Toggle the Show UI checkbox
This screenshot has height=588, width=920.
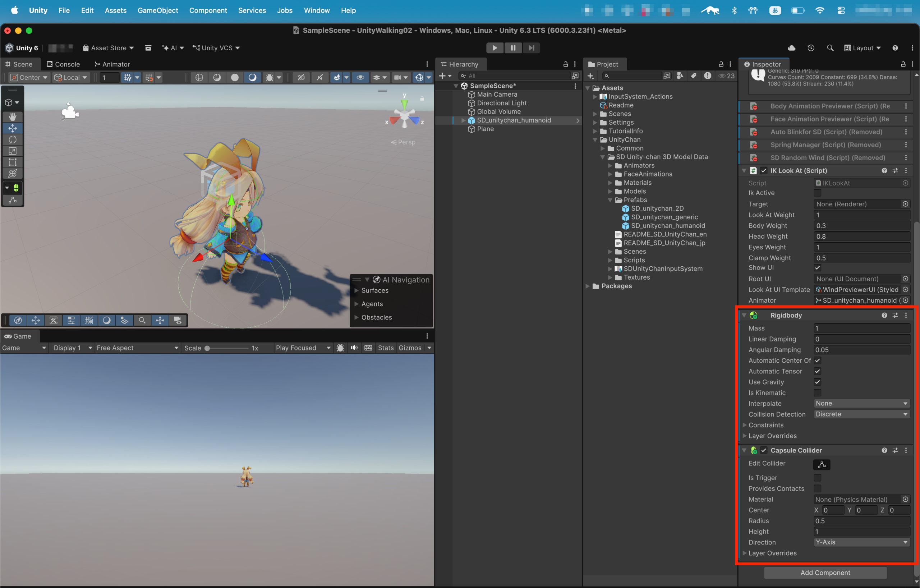[817, 268]
